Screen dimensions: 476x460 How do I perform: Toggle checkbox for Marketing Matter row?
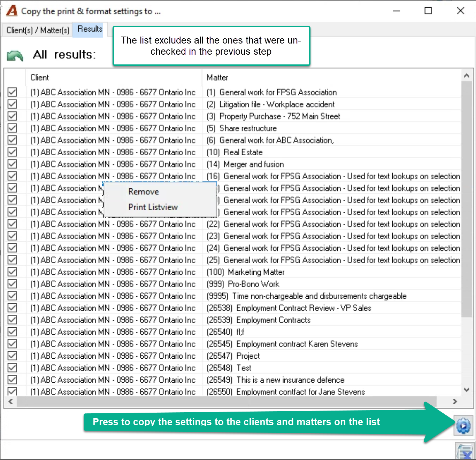pyautogui.click(x=12, y=272)
